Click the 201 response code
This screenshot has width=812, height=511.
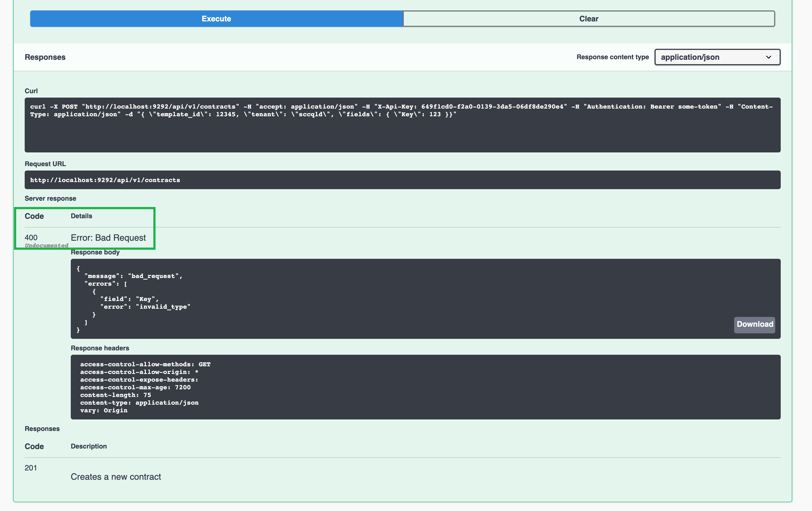(x=31, y=468)
